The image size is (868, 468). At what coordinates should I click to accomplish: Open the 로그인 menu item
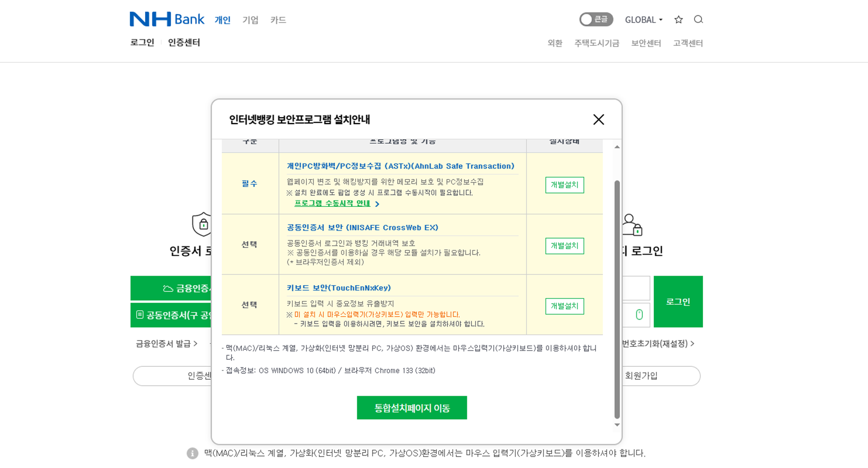[143, 42]
